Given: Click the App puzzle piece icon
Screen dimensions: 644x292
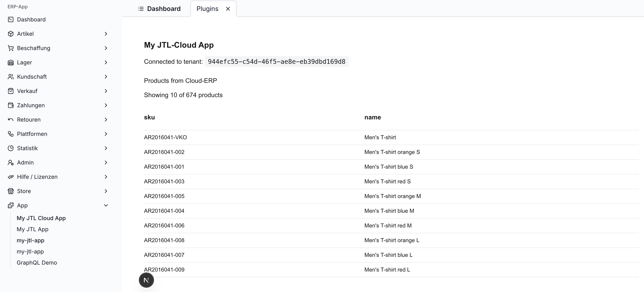Looking at the screenshot, I should pyautogui.click(x=11, y=205).
